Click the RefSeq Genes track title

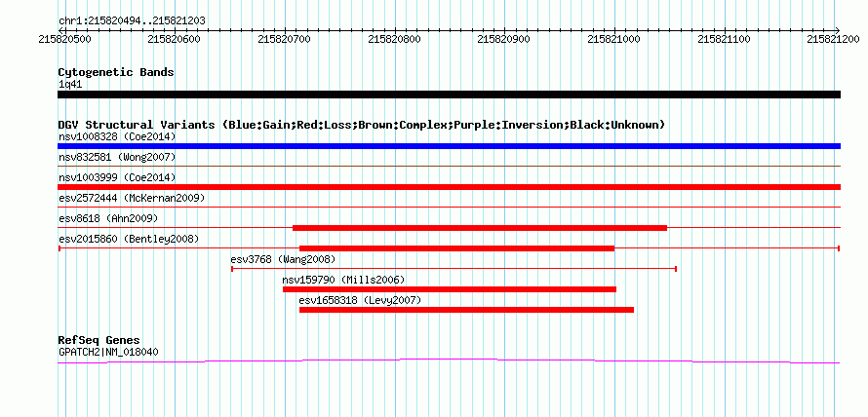pos(99,340)
